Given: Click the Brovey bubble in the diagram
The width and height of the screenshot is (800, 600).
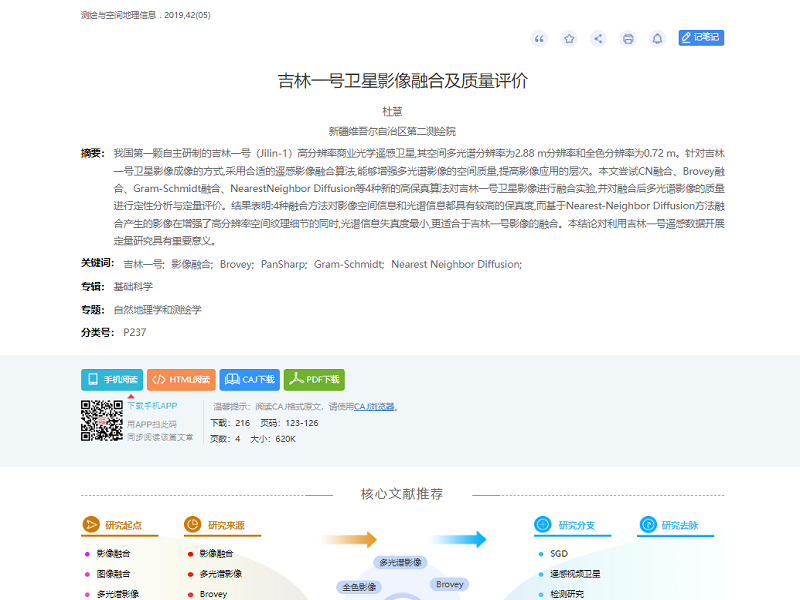Looking at the screenshot, I should pos(450,584).
